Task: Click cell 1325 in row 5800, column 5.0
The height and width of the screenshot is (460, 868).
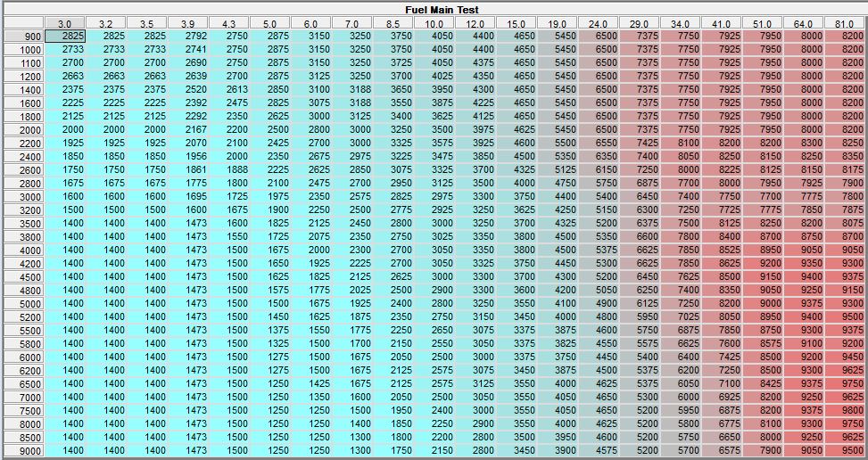Action: [270, 343]
